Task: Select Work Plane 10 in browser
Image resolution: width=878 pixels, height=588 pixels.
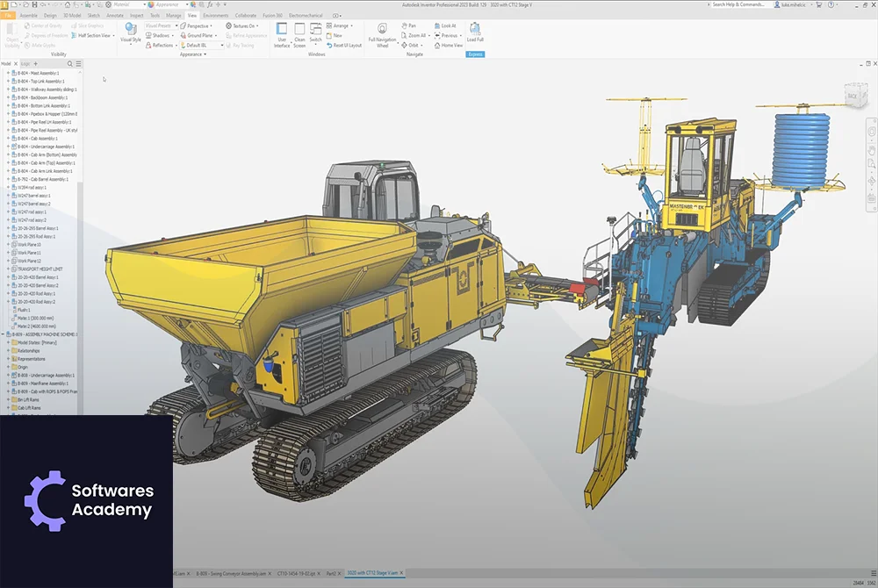Action: click(29, 245)
